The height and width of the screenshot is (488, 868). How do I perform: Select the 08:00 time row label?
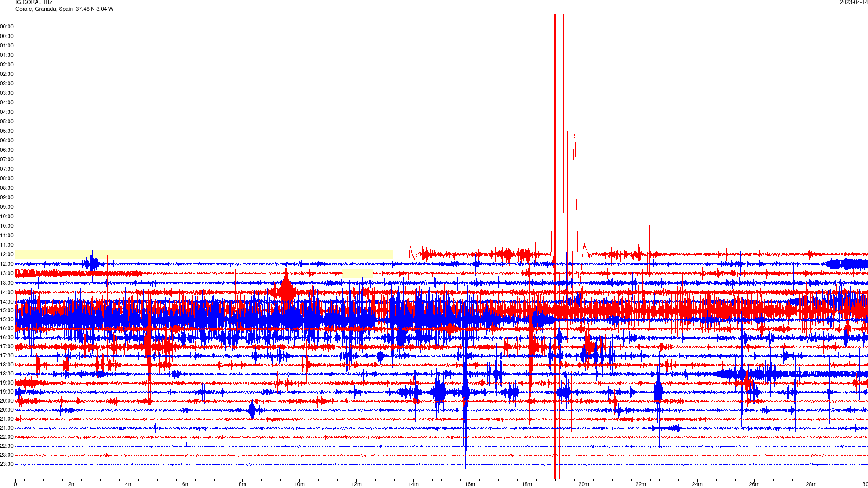click(7, 178)
